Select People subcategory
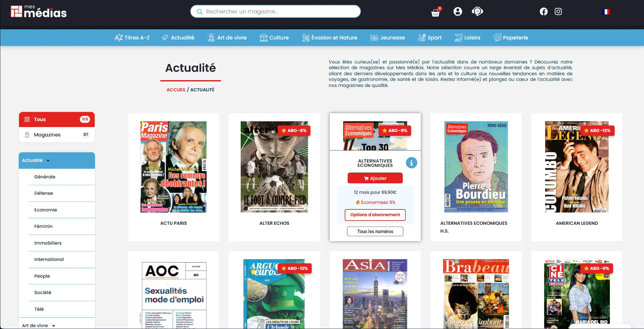 [62, 276]
